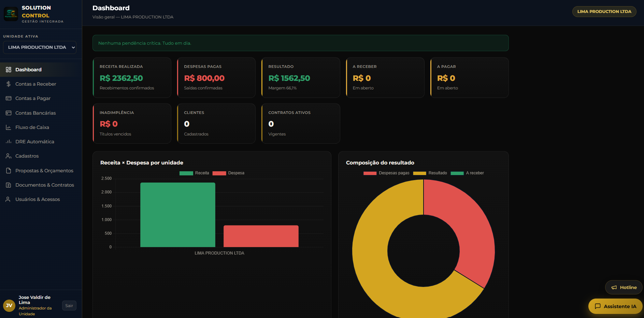Click the megaphone icon in Hotline button
The image size is (644, 318).
click(x=614, y=288)
